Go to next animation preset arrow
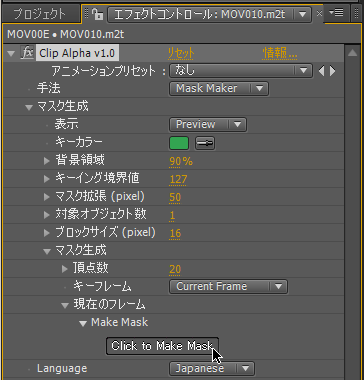Screen dimensions: 364x380 (x=332, y=71)
